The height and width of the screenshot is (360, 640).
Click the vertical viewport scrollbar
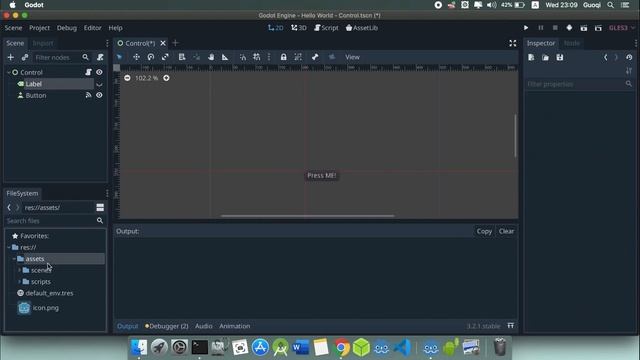coord(516,136)
